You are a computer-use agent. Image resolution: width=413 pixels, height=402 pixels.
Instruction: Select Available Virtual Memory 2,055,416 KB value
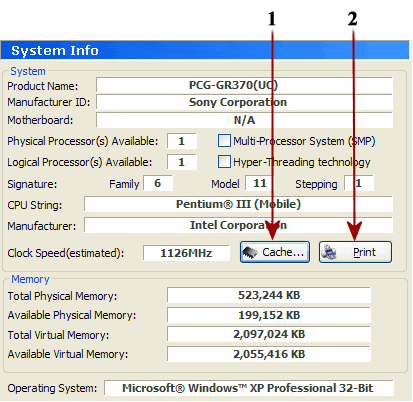coord(269,354)
